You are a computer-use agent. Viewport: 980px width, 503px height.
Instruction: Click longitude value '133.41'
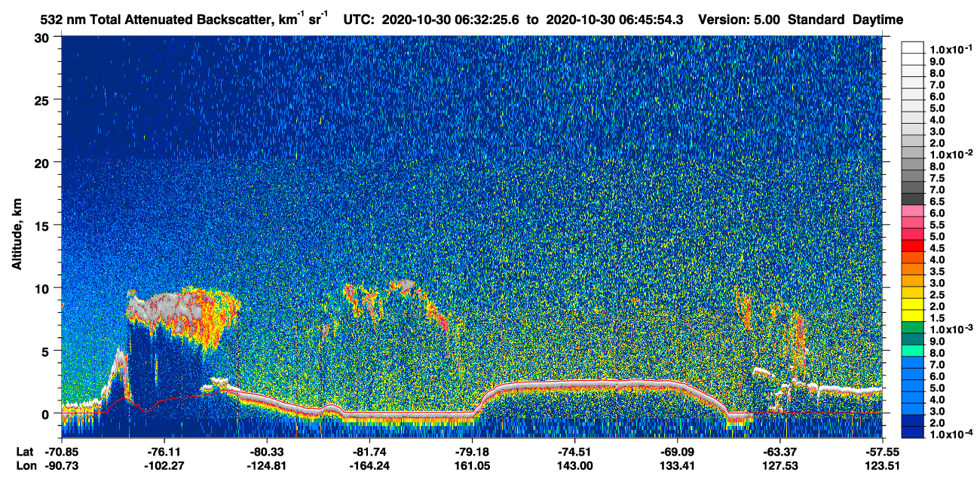point(677,466)
